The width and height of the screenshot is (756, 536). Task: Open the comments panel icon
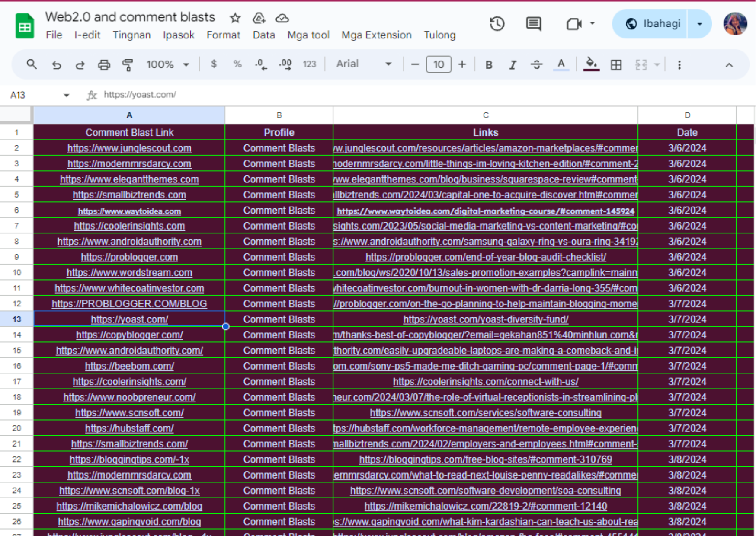point(533,24)
